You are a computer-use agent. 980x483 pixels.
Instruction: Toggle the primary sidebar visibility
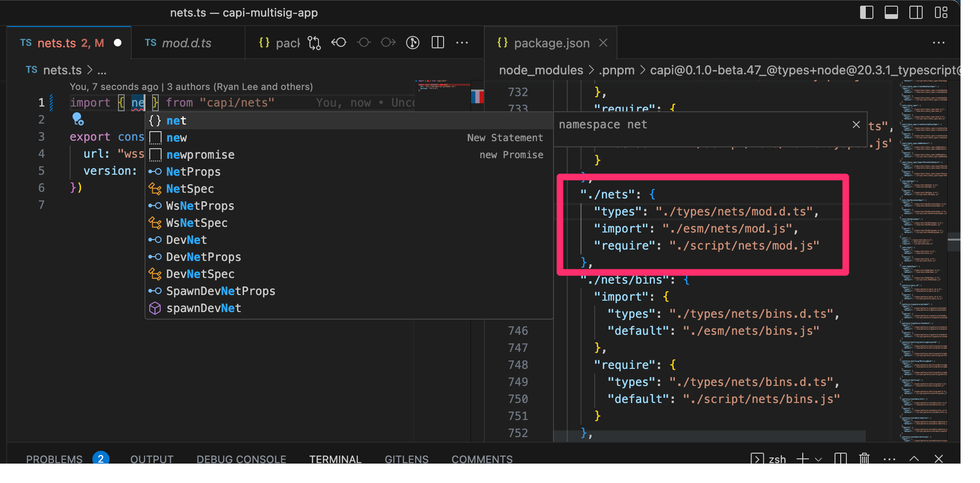[867, 13]
